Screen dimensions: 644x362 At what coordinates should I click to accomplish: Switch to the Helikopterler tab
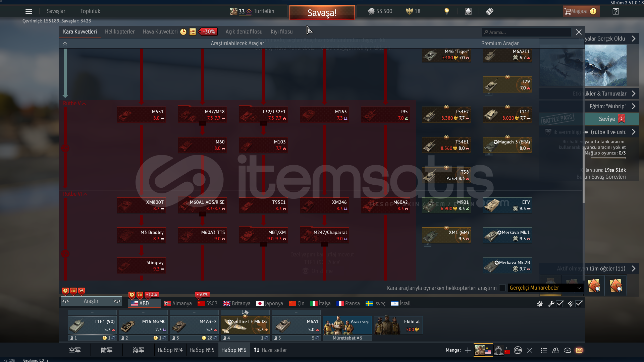coord(120,32)
